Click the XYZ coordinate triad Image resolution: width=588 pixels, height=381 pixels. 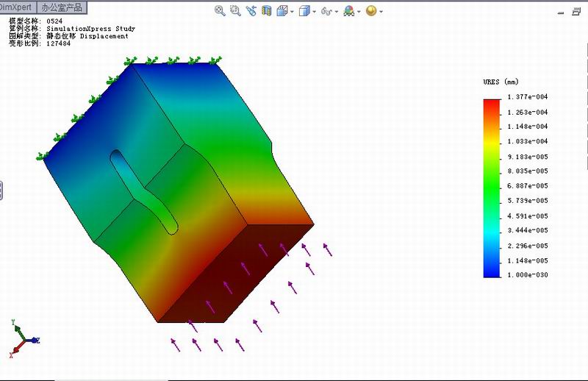(23, 340)
